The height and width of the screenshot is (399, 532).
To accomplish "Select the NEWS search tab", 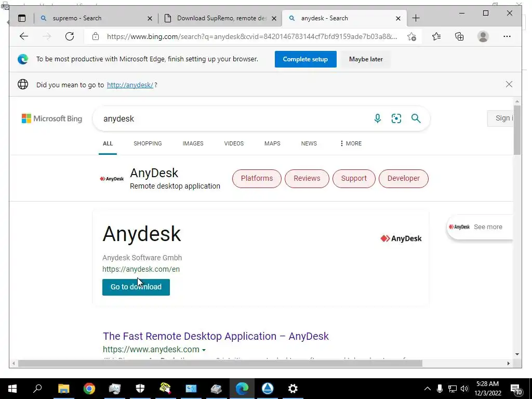I will tap(309, 143).
